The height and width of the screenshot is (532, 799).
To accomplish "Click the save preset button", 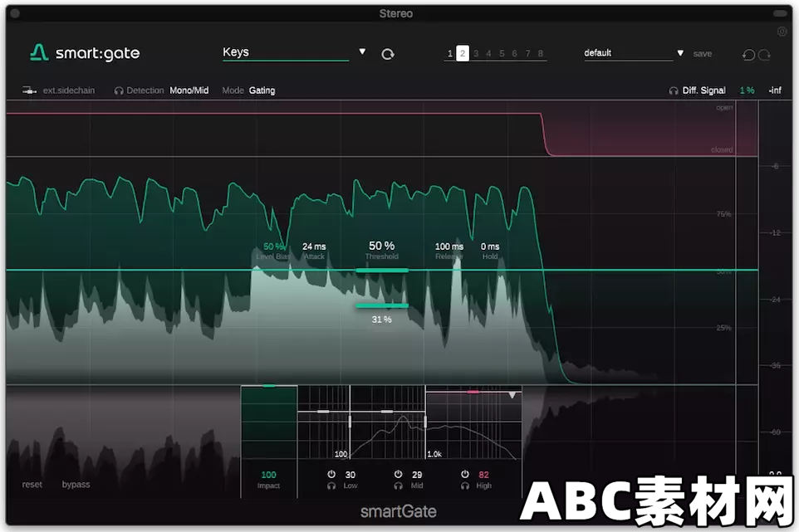I will [702, 53].
